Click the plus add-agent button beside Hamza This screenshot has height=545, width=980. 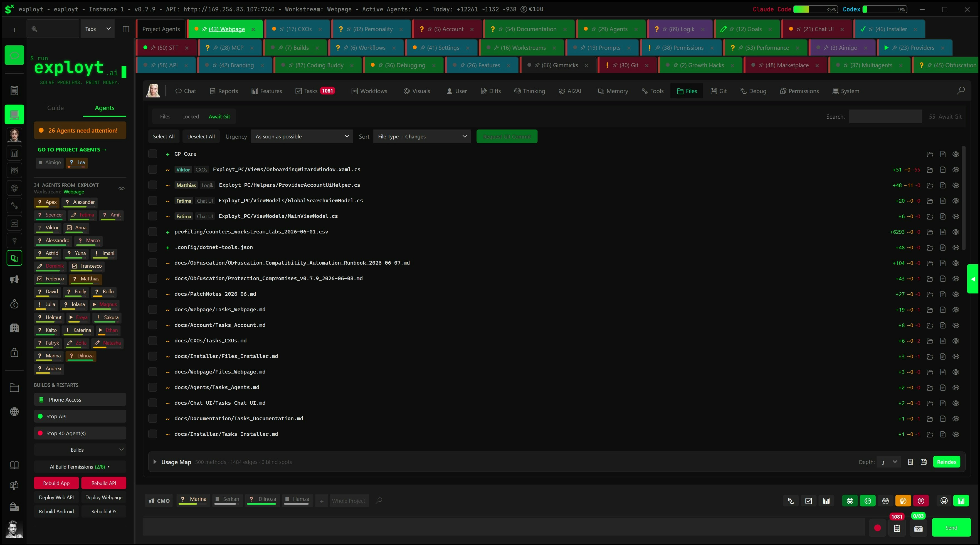click(x=322, y=501)
